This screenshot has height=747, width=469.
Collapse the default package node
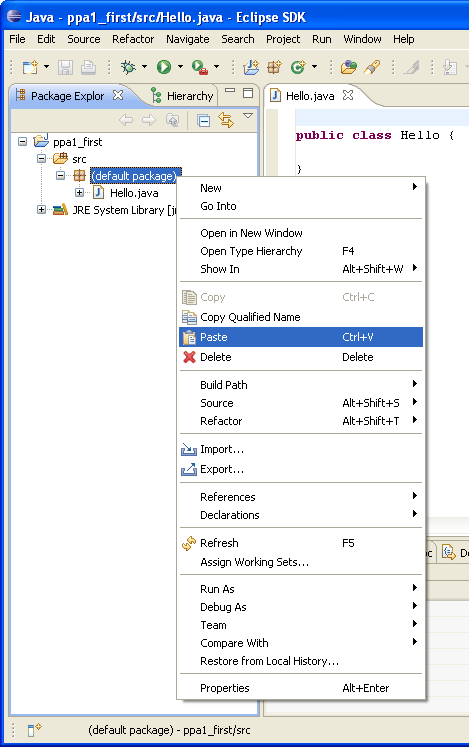pos(61,176)
